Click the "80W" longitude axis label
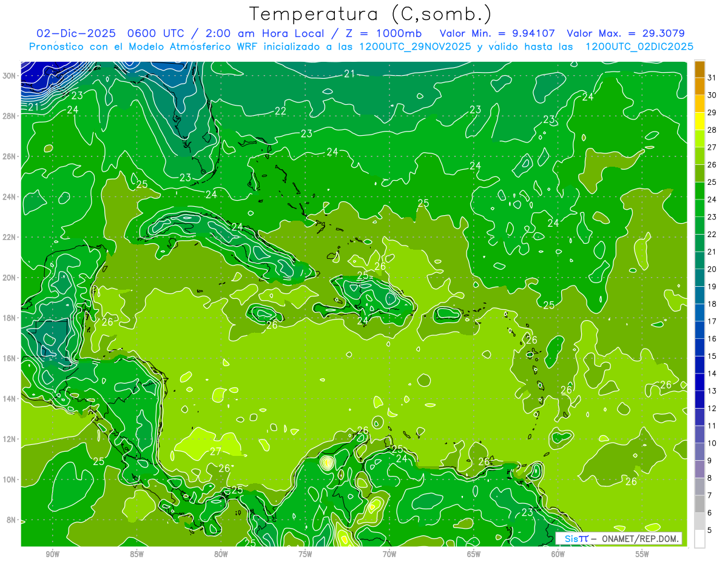 (221, 555)
